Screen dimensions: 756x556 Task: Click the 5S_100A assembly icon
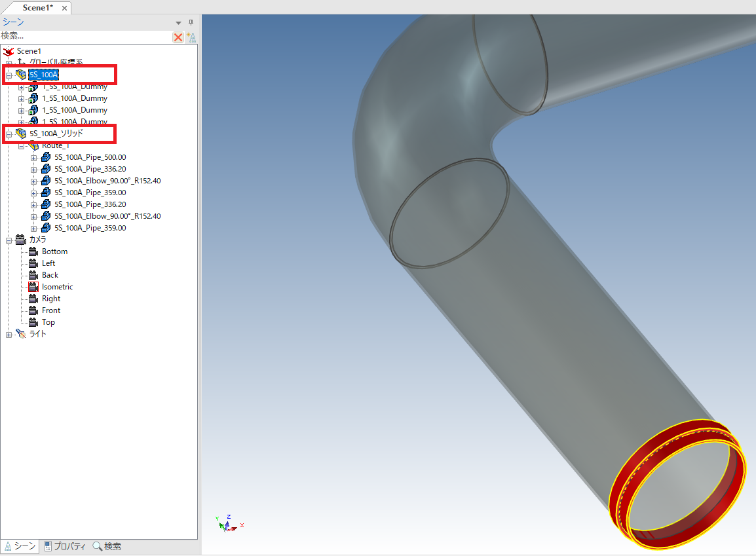[21, 75]
